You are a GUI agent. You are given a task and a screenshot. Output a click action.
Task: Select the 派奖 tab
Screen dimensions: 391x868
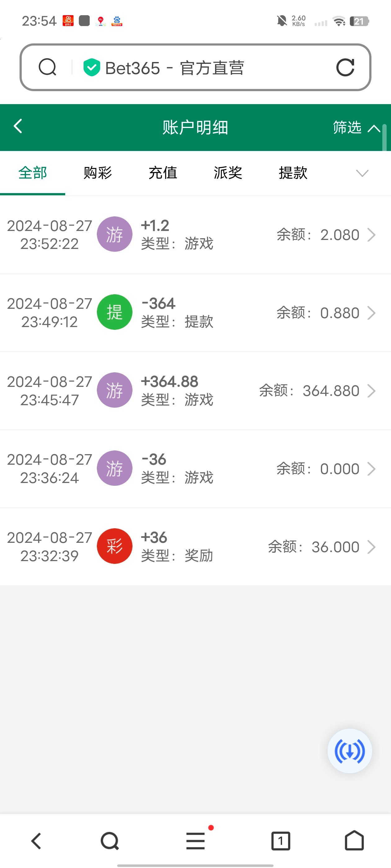[228, 173]
